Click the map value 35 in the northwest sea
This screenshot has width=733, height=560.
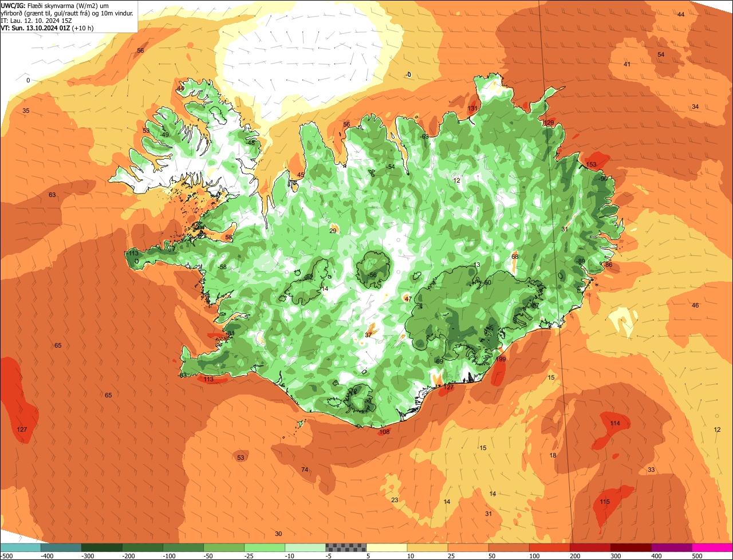coord(26,111)
